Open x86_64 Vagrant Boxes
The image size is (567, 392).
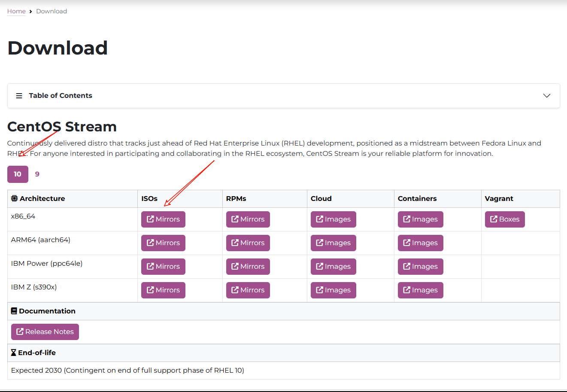coord(505,219)
